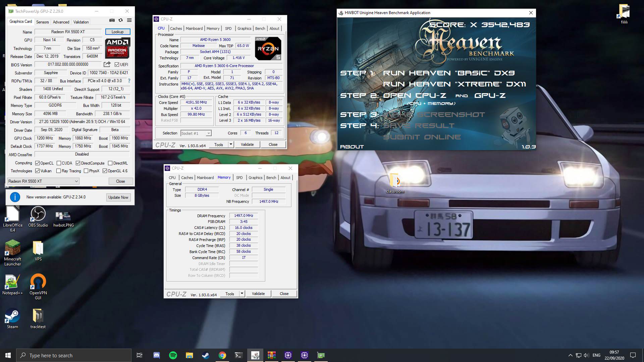Click the GPU-Z refresh icon
The image size is (644, 362).
tap(120, 20)
